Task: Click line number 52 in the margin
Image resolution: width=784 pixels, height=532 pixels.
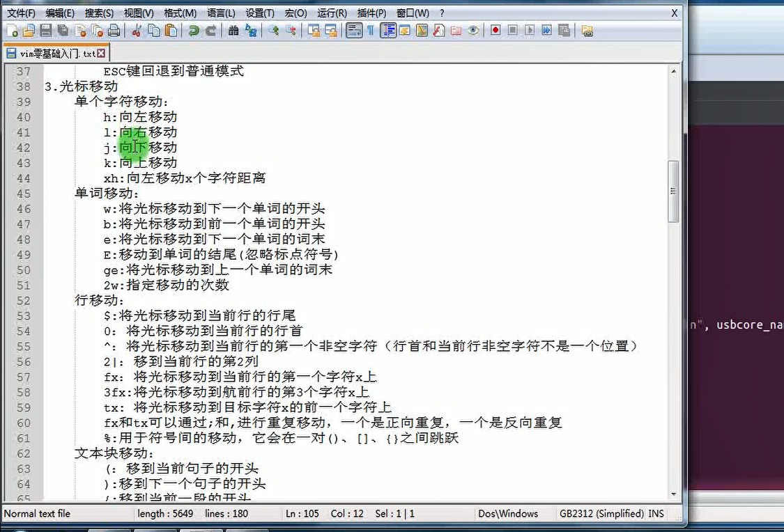Action: point(24,301)
